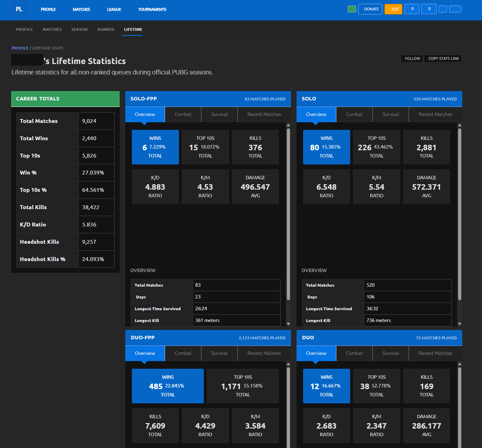Open the DONATE button

coord(370,9)
